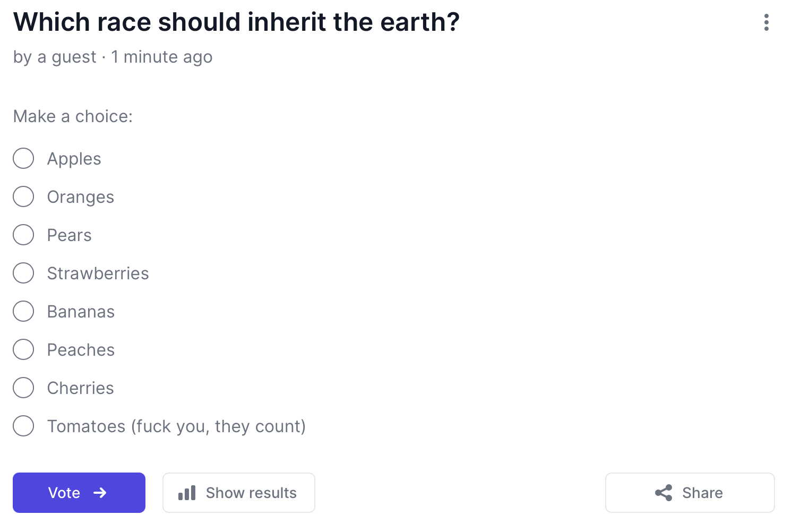Pick the Cherries radio option
The height and width of the screenshot is (532, 792).
23,388
